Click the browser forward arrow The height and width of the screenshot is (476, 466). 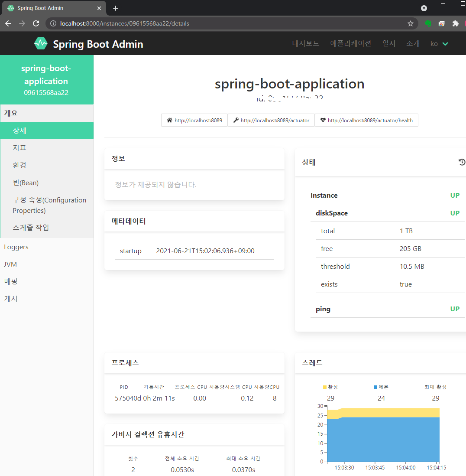(22, 23)
